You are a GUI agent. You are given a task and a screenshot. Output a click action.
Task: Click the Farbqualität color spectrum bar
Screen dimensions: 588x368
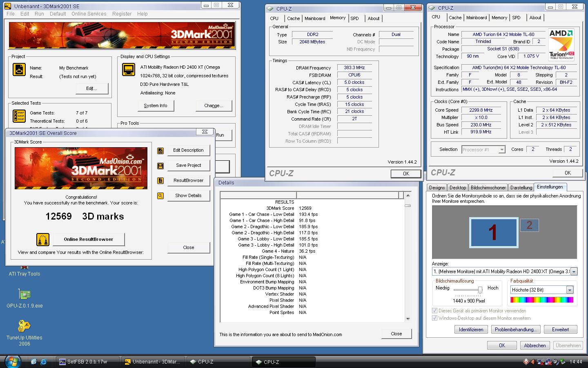[x=541, y=300]
